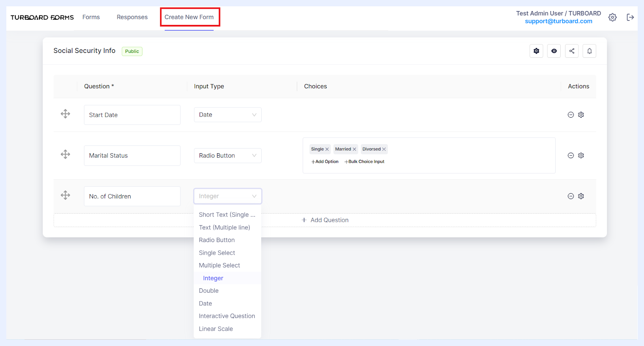The image size is (644, 346).
Task: Open settings for No. of Children question
Action: click(581, 196)
